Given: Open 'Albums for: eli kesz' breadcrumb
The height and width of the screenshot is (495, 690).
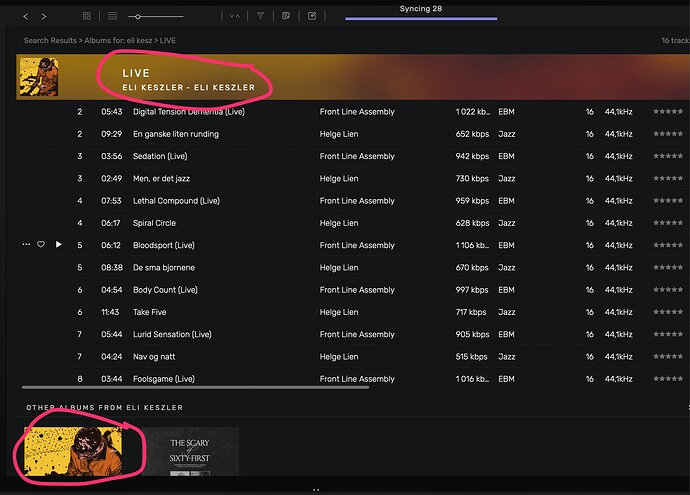Looking at the screenshot, I should 118,40.
